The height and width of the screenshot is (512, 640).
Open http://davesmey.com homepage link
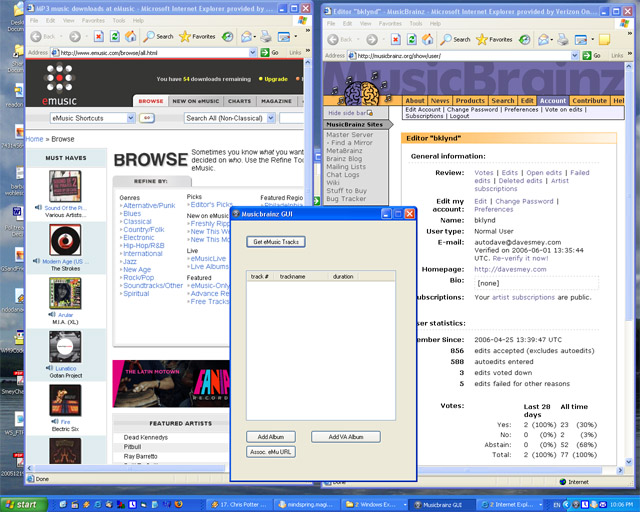(x=510, y=269)
